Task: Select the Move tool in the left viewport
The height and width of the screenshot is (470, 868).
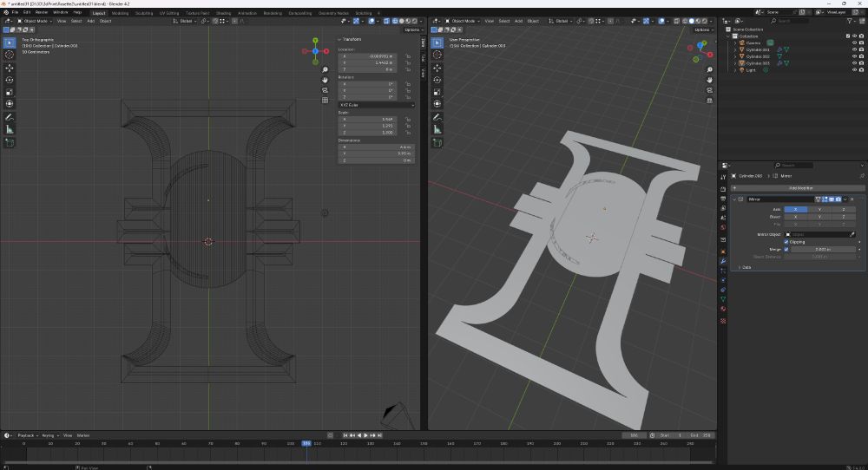Action: [10, 68]
